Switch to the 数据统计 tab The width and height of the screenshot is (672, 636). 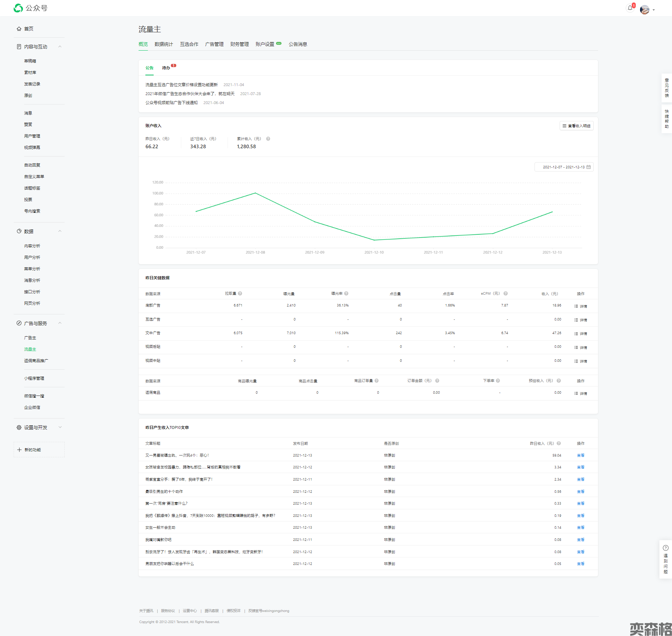click(164, 44)
